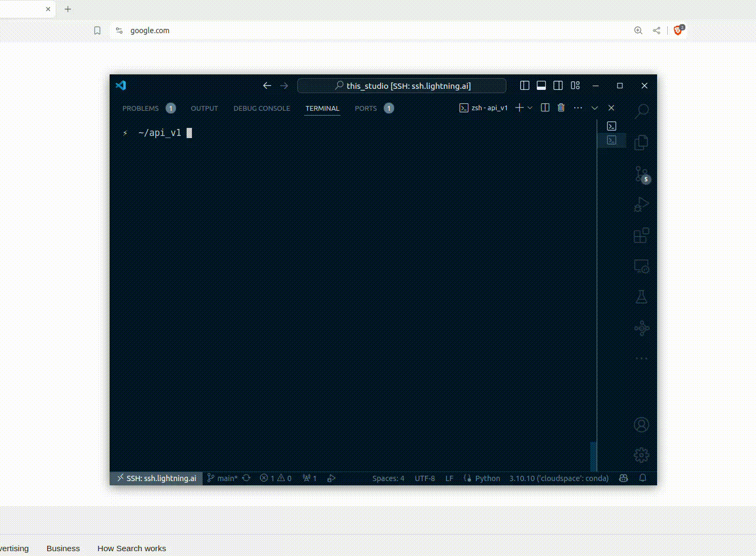Click the google.com address bar
The width and height of the screenshot is (756, 556).
150,31
